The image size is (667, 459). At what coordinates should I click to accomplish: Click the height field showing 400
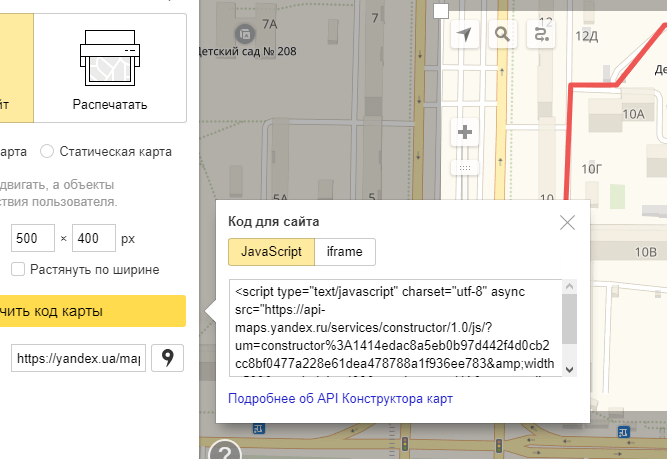(94, 240)
